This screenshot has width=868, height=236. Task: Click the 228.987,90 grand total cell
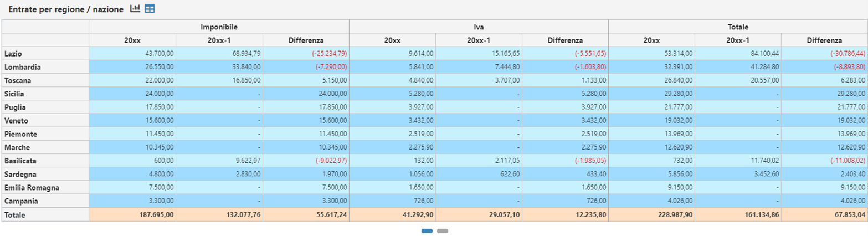(x=673, y=214)
